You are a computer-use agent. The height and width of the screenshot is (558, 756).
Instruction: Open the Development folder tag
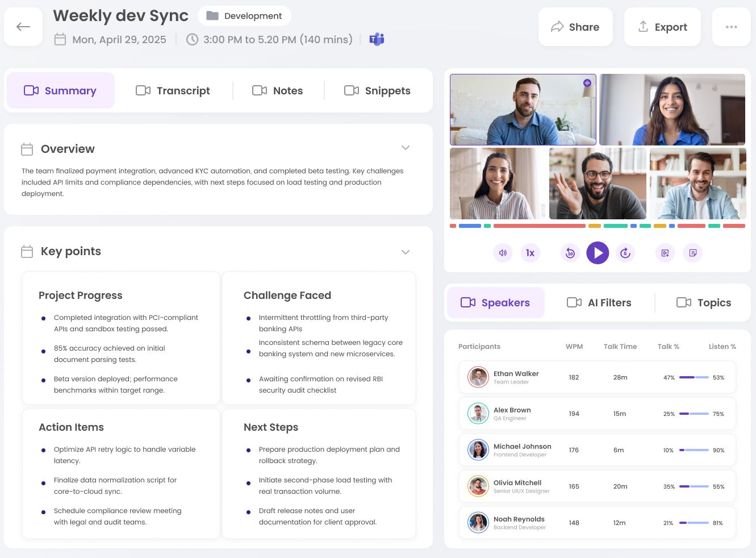coord(245,16)
